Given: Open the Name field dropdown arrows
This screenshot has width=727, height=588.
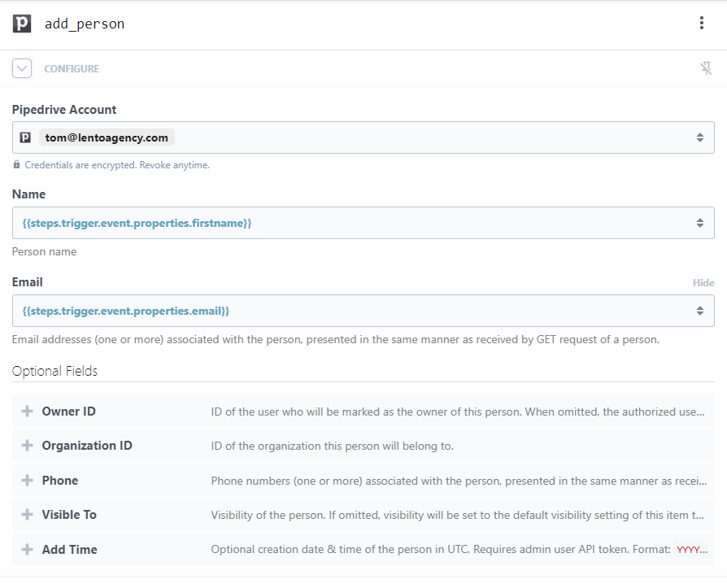Looking at the screenshot, I should tap(699, 223).
